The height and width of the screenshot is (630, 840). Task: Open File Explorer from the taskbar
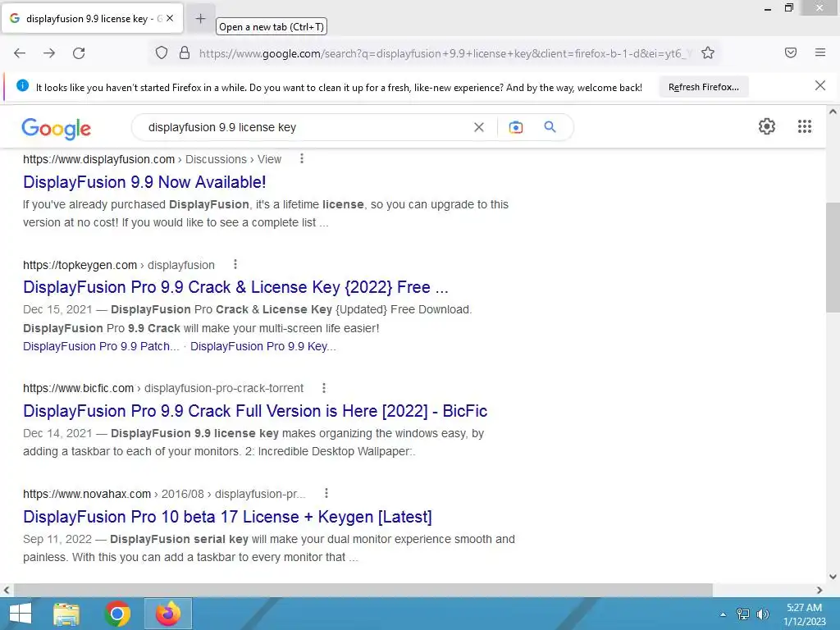pyautogui.click(x=66, y=614)
